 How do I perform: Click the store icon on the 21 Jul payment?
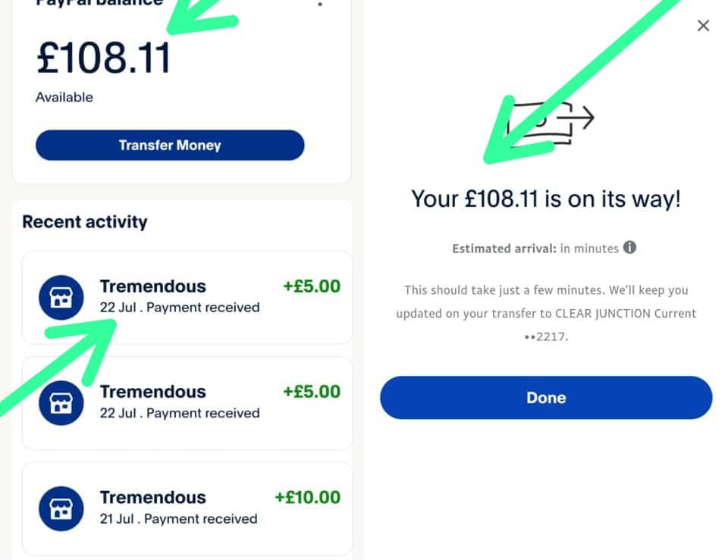[x=61, y=508]
